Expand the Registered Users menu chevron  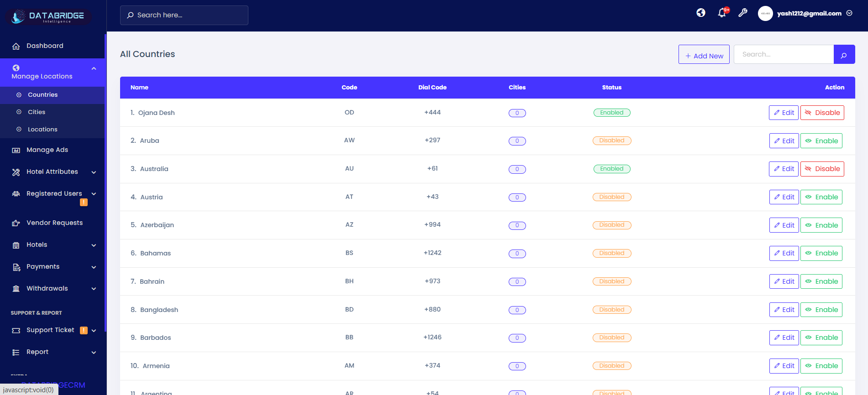(x=94, y=194)
